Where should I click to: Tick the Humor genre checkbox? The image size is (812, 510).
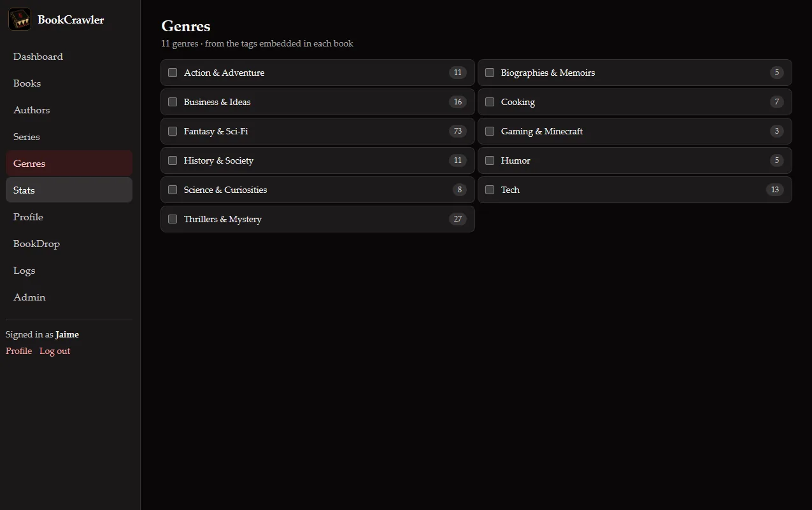pos(490,160)
